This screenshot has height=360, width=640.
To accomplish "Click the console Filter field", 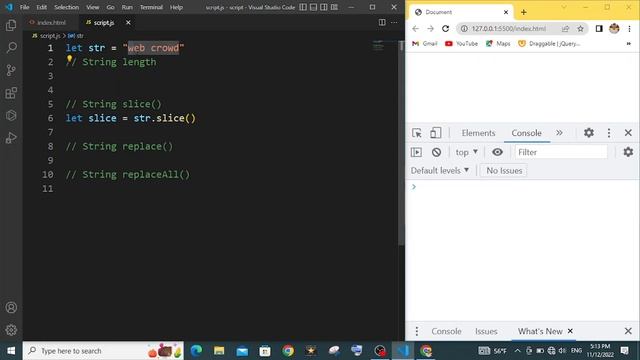I will [x=561, y=152].
